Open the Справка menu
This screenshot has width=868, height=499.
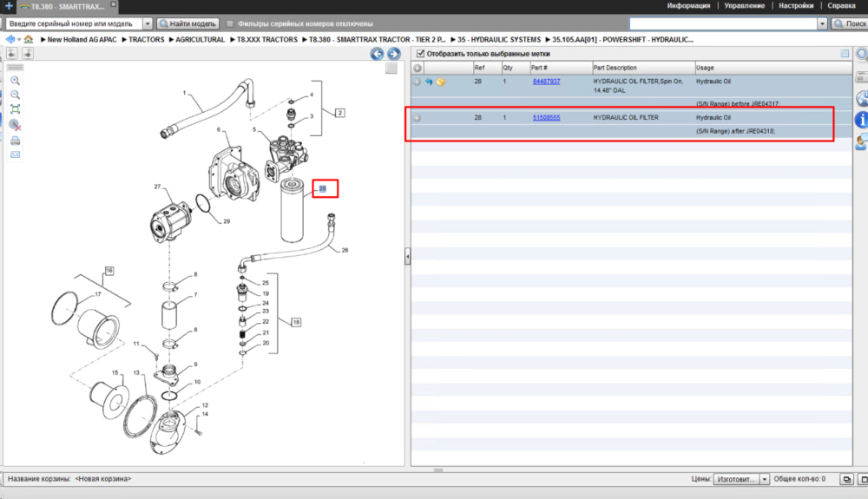pos(841,5)
